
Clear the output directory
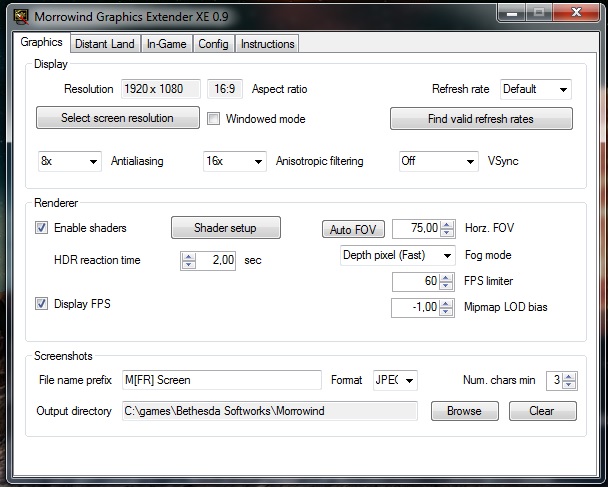pyautogui.click(x=542, y=411)
